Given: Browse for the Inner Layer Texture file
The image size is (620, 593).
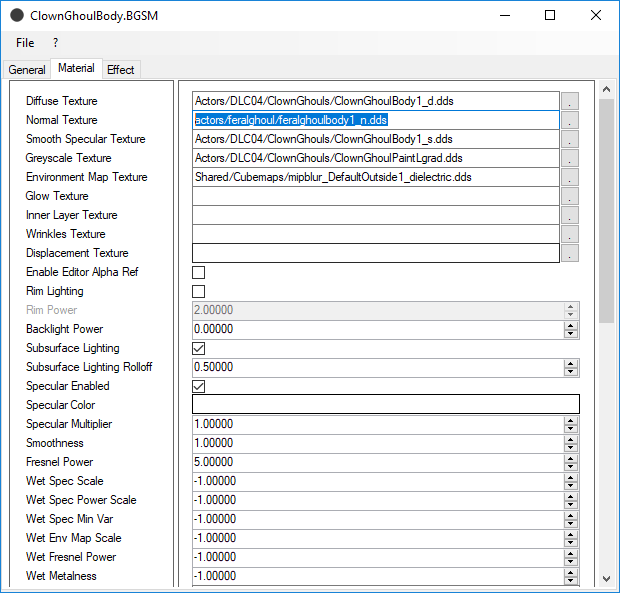Looking at the screenshot, I should point(570,215).
